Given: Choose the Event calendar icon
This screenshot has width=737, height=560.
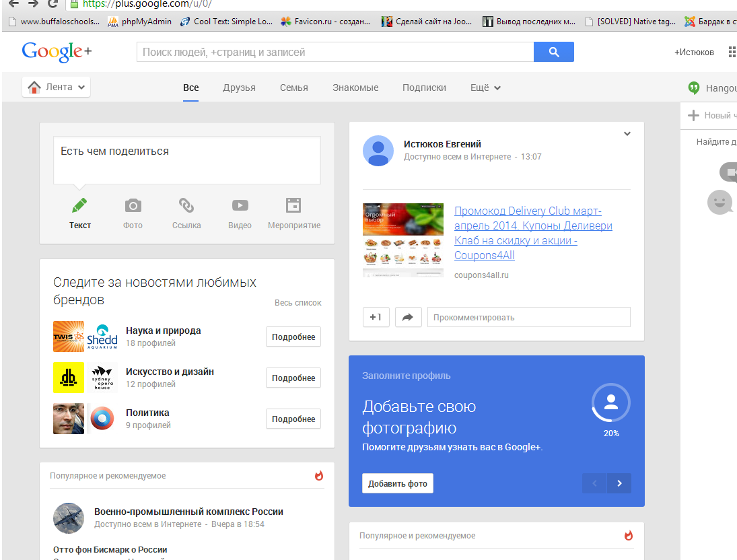Looking at the screenshot, I should 293,205.
